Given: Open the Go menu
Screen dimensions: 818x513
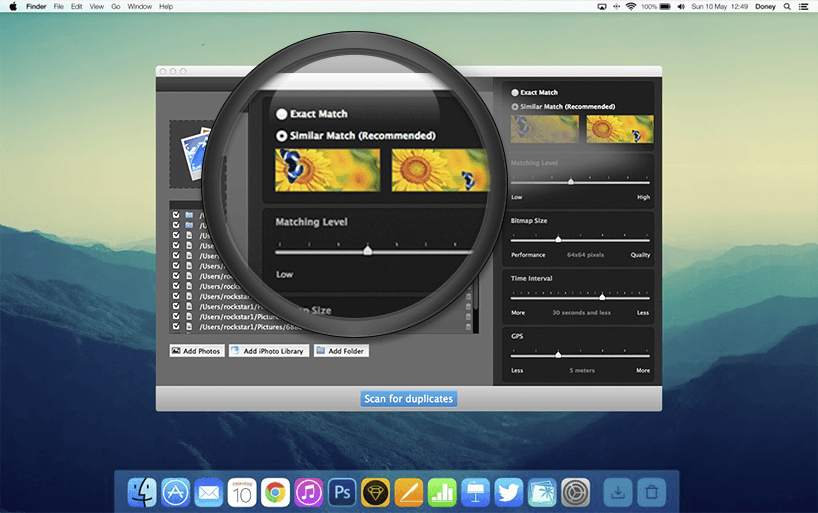Looking at the screenshot, I should [x=116, y=6].
